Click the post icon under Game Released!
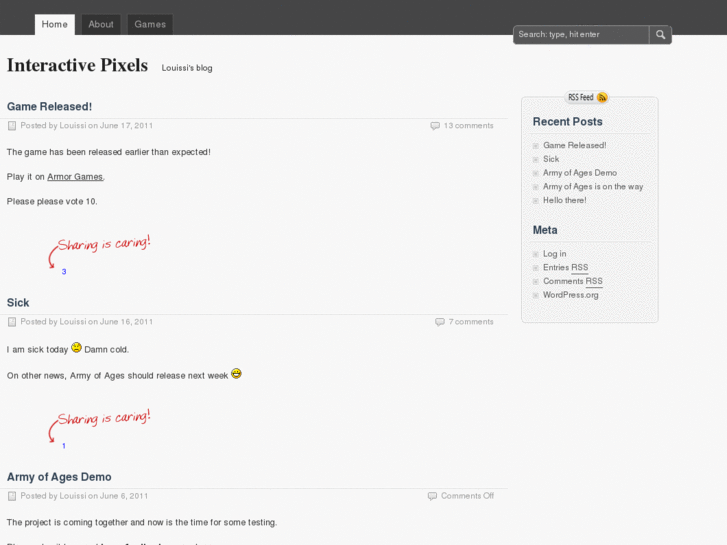 [12, 126]
